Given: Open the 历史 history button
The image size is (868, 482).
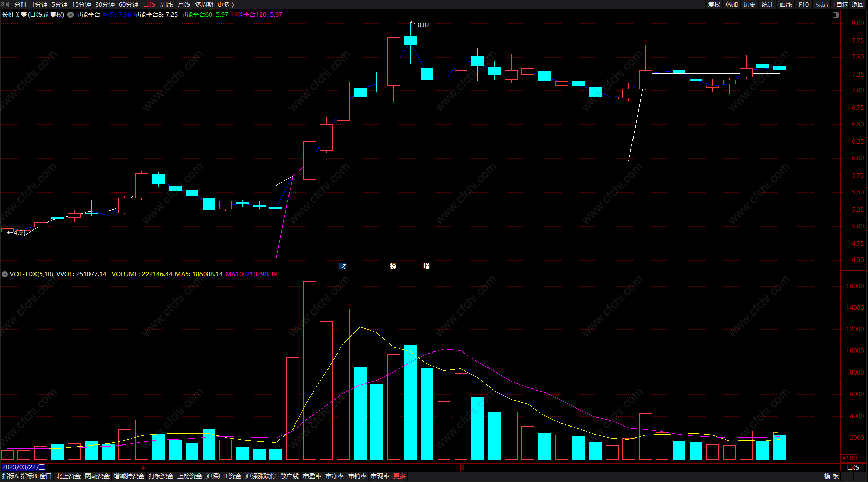Looking at the screenshot, I should click(750, 5).
